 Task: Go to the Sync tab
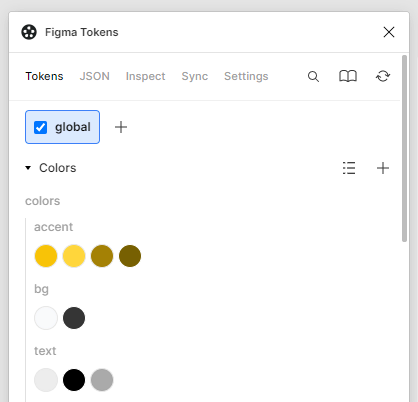click(195, 76)
